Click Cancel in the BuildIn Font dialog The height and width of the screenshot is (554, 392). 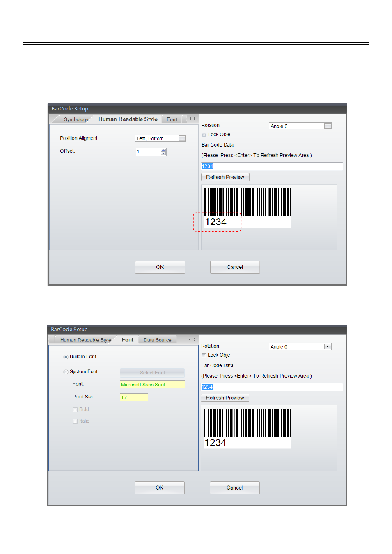point(234,488)
